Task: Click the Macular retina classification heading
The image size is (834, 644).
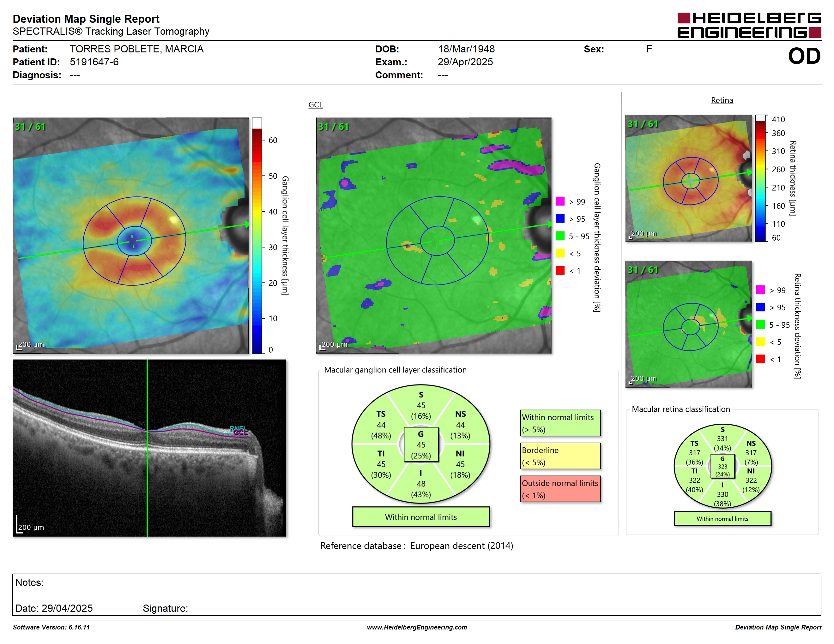Action: (x=681, y=409)
